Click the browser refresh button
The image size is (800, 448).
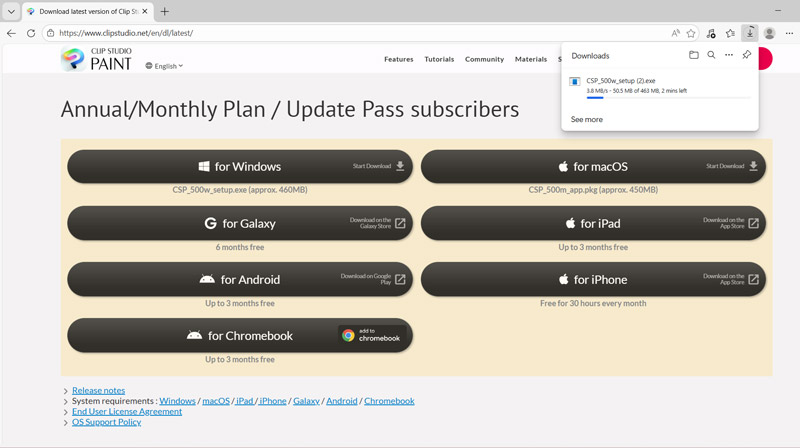[x=31, y=33]
